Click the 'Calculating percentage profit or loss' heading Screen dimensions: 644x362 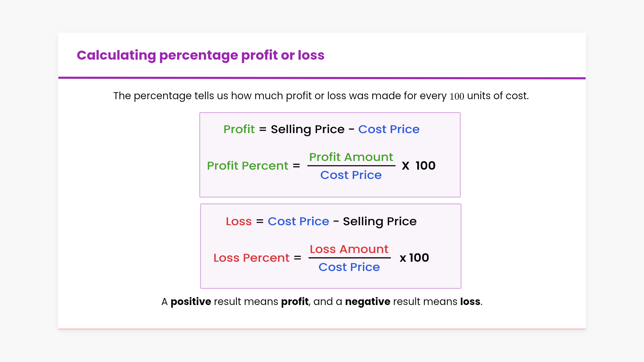tap(200, 55)
